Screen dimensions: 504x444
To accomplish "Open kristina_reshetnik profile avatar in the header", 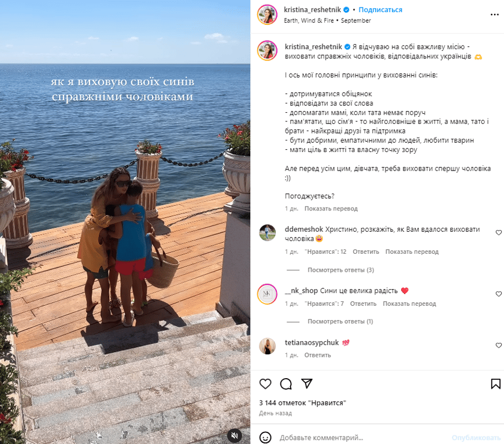I will (x=267, y=14).
